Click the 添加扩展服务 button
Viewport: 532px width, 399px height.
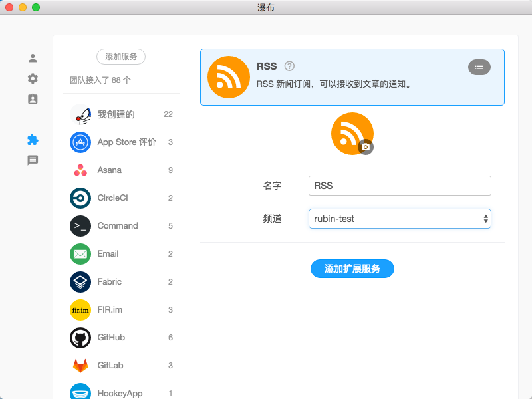pos(352,269)
